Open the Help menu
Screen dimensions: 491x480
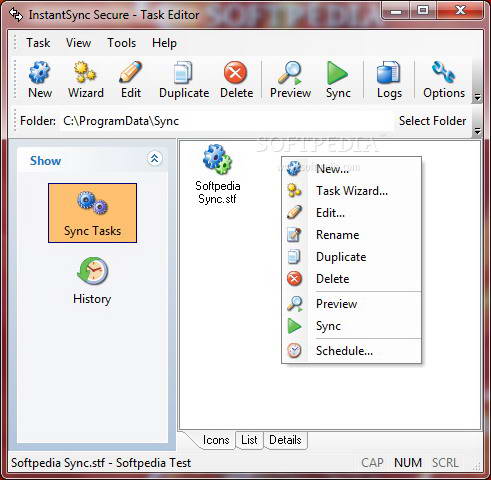click(164, 43)
